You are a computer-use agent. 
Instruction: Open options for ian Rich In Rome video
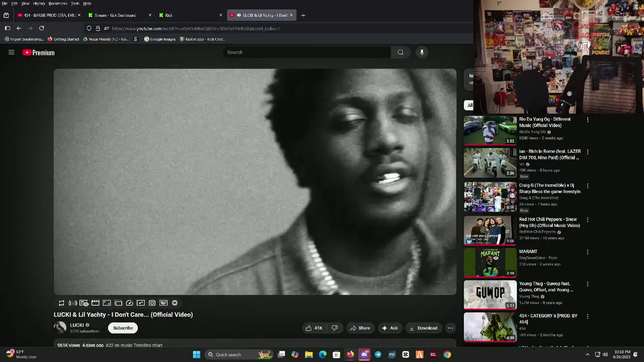(587, 152)
